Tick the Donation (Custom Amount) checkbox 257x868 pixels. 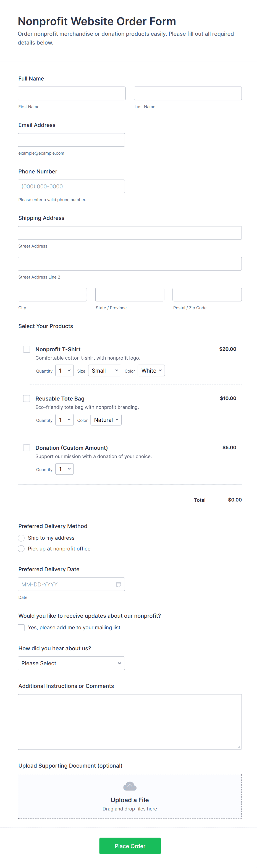[x=27, y=448]
